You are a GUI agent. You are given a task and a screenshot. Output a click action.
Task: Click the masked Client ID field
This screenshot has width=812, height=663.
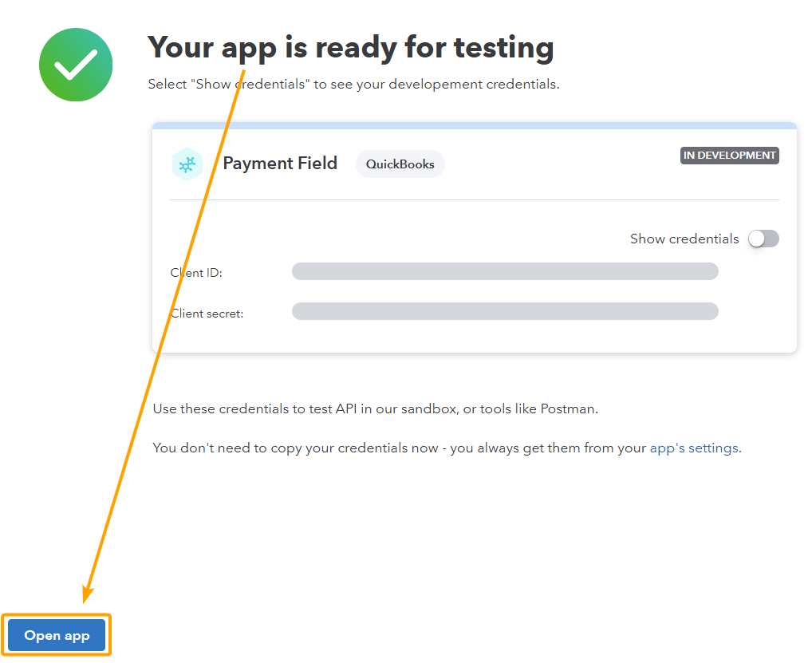(504, 271)
